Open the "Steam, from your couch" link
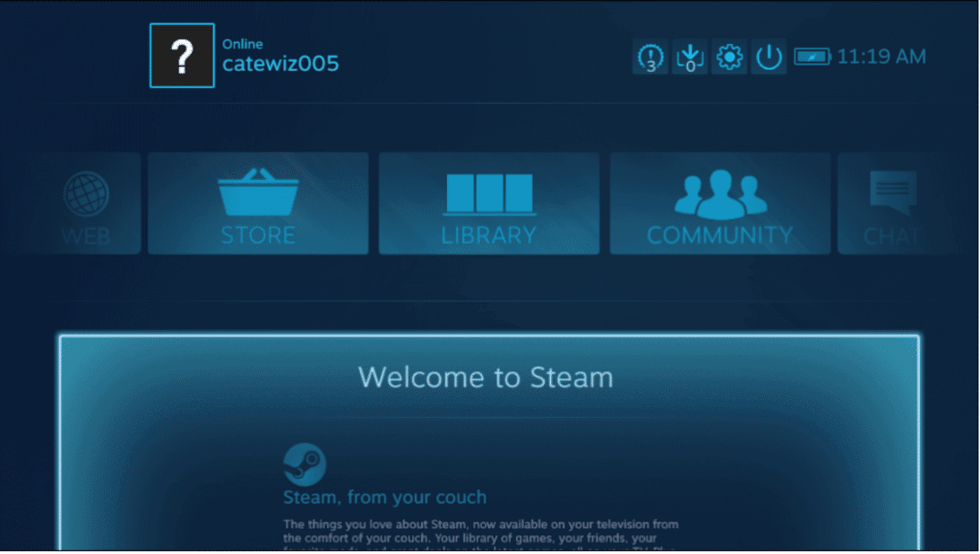This screenshot has height=554, width=980. pyautogui.click(x=384, y=497)
